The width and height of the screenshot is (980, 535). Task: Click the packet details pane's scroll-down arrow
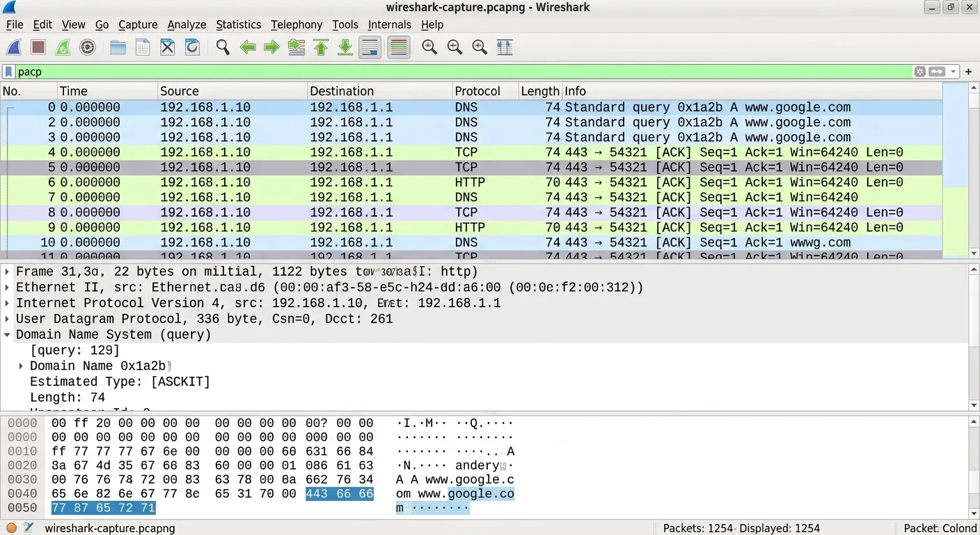click(x=973, y=405)
